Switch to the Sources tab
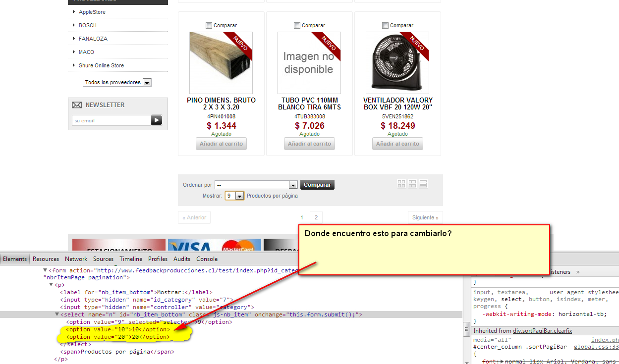Image resolution: width=619 pixels, height=364 pixels. (103, 259)
